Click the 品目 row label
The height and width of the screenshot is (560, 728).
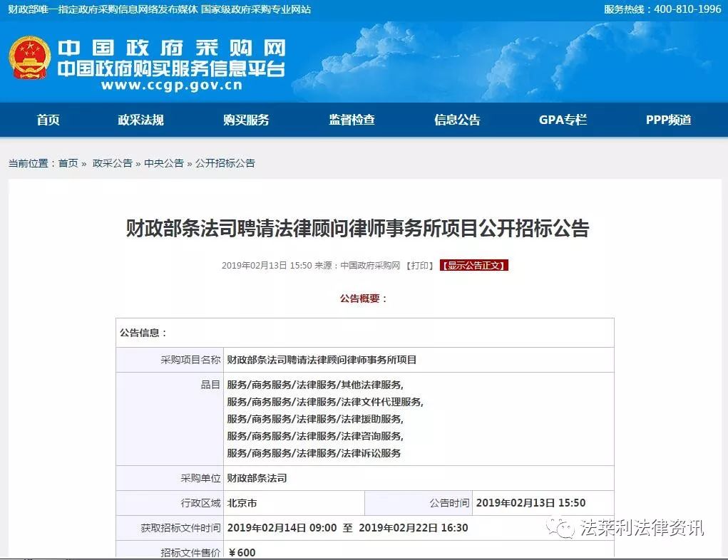pyautogui.click(x=210, y=385)
